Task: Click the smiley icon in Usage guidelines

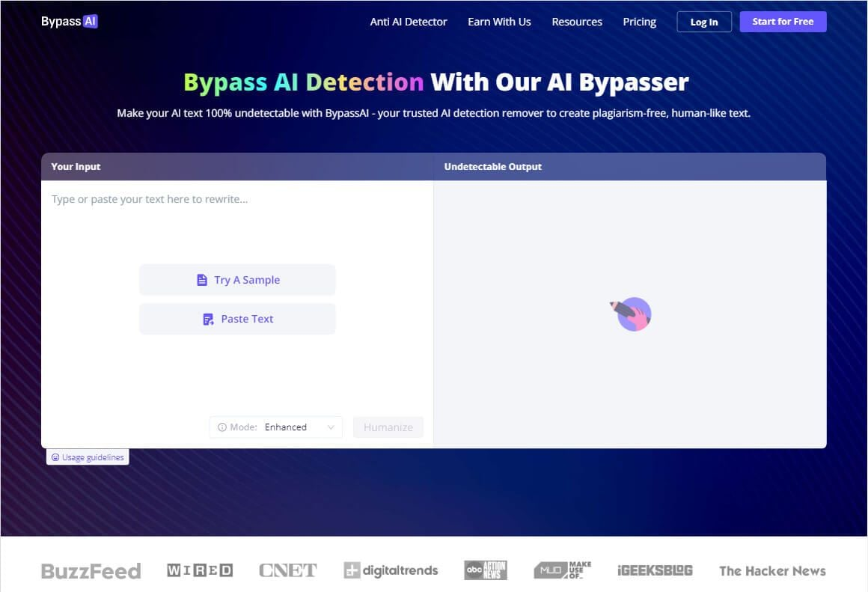Action: click(x=55, y=457)
